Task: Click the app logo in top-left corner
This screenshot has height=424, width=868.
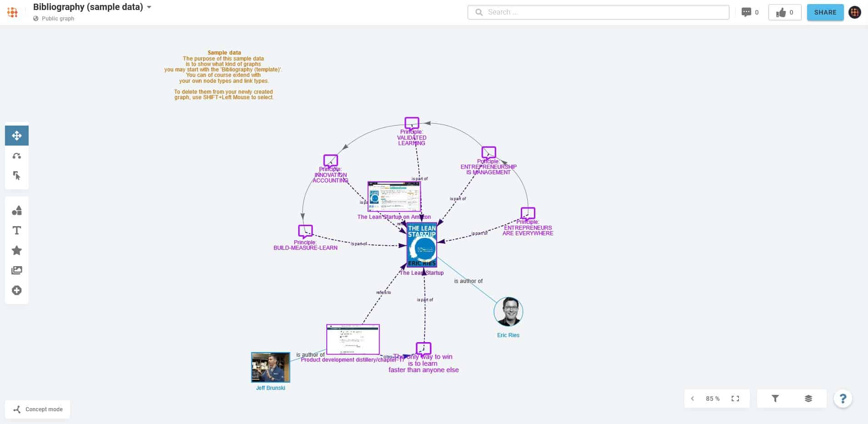Action: 13,12
